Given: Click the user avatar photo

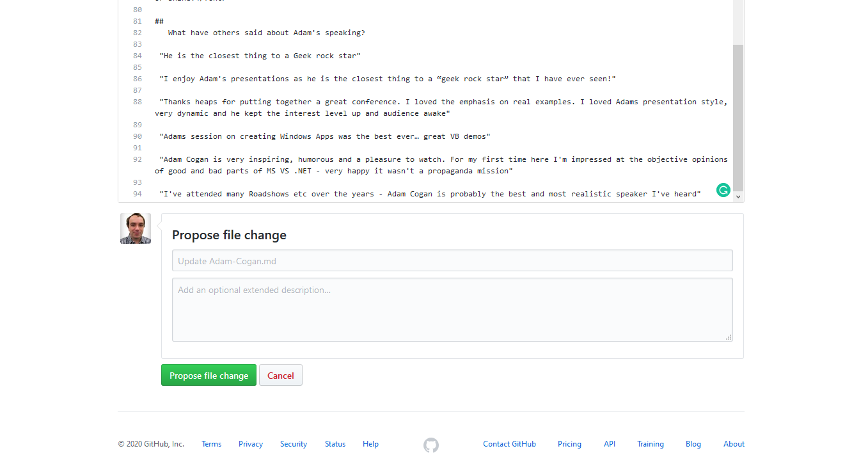Looking at the screenshot, I should point(136,228).
